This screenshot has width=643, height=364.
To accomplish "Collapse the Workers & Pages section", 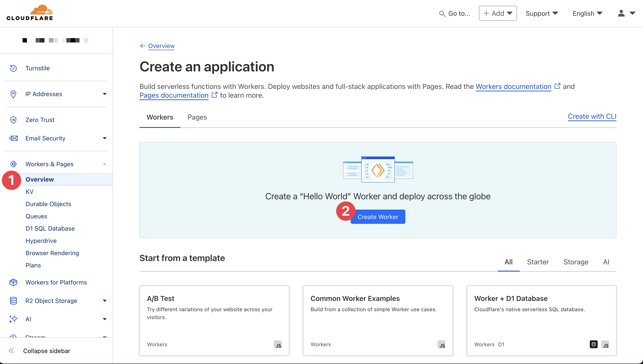I will (104, 164).
